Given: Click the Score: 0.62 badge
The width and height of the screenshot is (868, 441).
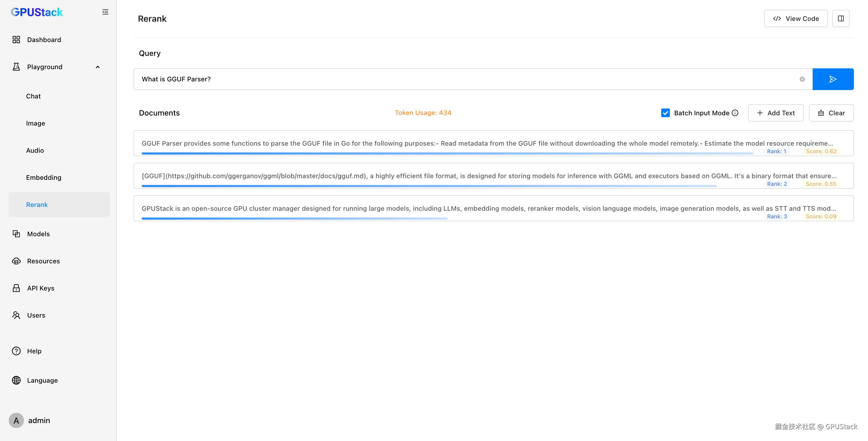Looking at the screenshot, I should click(x=821, y=152).
